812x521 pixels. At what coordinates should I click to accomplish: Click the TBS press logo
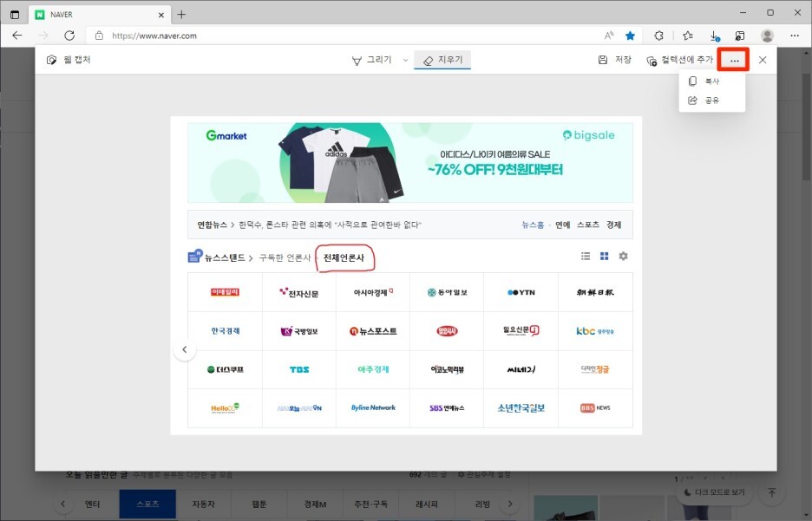click(x=299, y=369)
